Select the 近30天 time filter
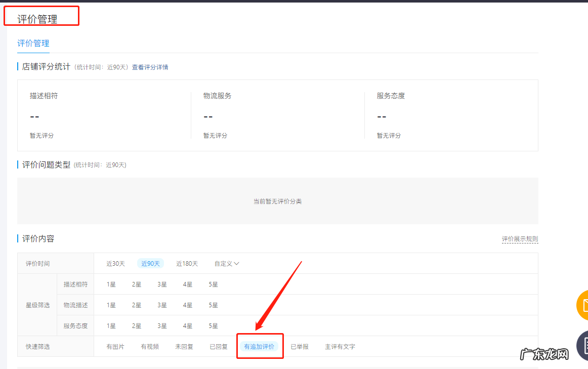Viewport: 588px width, 369px height. (115, 263)
